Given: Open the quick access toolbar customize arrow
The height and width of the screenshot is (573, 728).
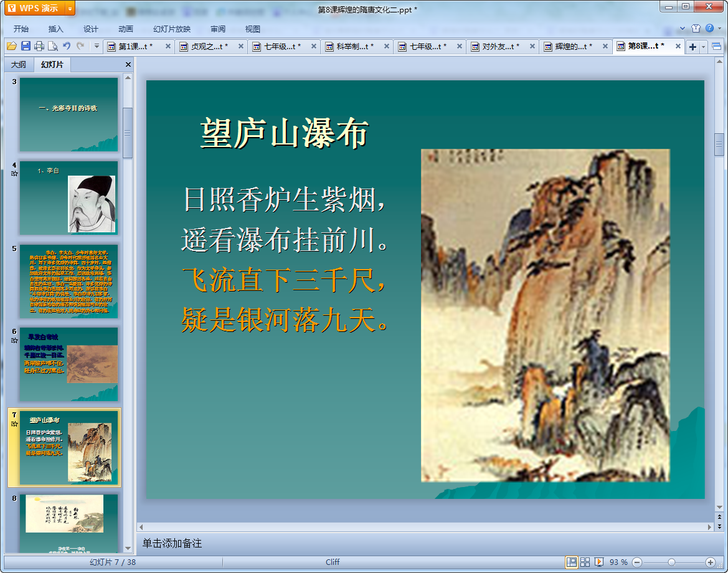Looking at the screenshot, I should point(97,46).
